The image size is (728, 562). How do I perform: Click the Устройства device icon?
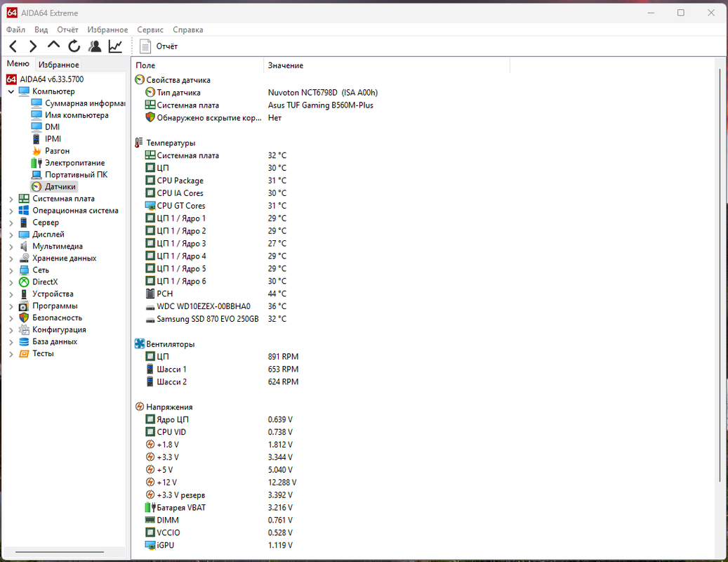[x=24, y=294]
